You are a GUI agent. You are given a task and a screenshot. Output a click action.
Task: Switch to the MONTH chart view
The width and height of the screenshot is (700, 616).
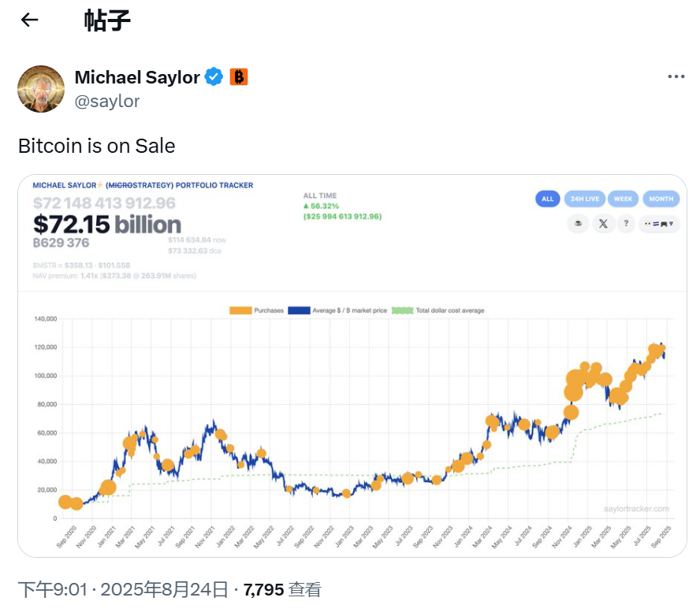click(x=661, y=199)
